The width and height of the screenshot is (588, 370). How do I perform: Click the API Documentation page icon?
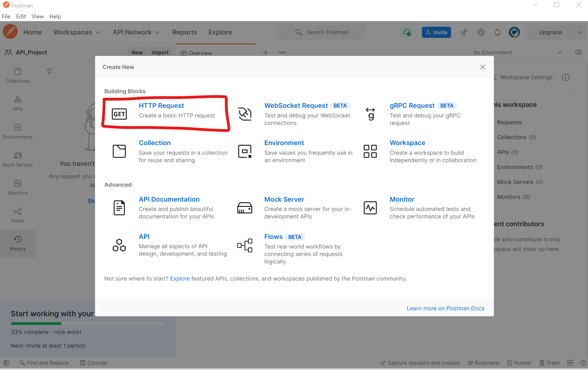[119, 208]
